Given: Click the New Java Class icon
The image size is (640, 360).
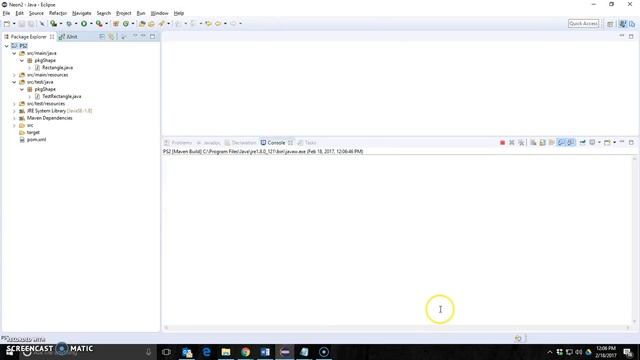Looking at the screenshot, I should [x=126, y=24].
